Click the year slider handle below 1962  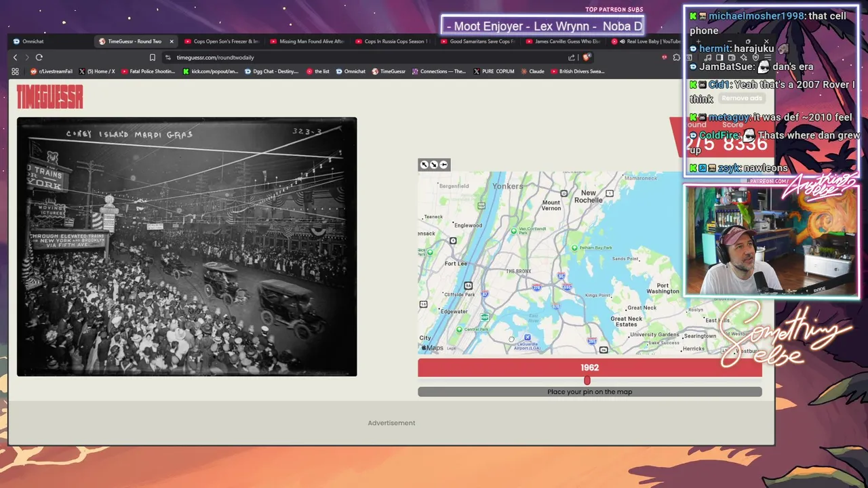[x=587, y=381]
